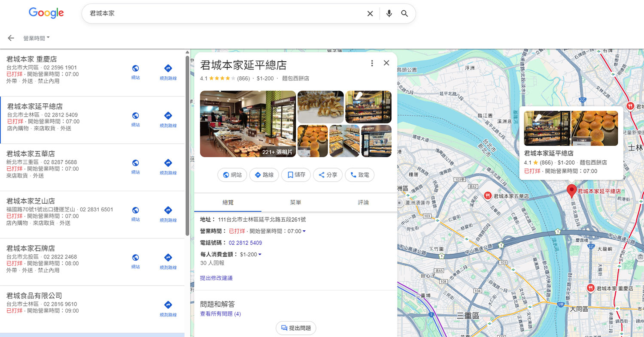Screen dimensions: 644x337
Task: Switch to the 評論 tab
Action: (x=363, y=202)
